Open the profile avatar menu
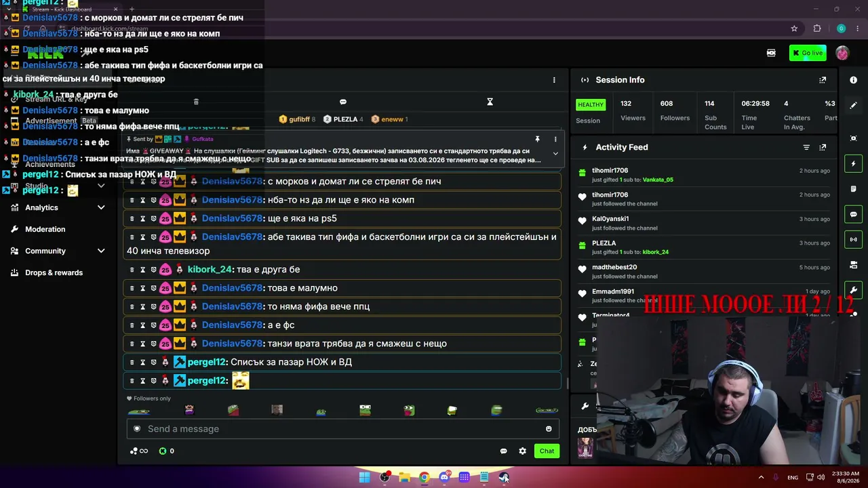 pos(842,53)
